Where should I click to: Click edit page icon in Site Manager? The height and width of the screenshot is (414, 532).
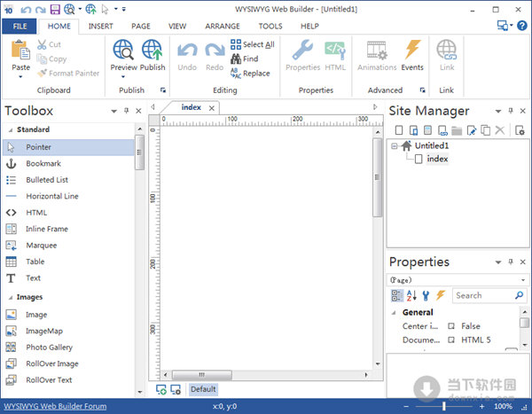[x=472, y=130]
